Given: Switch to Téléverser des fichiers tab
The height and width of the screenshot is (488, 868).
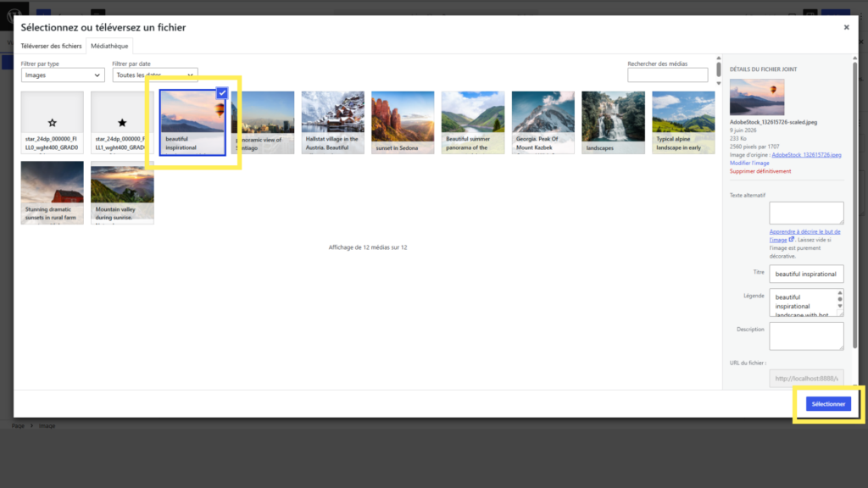Looking at the screenshot, I should click(51, 46).
